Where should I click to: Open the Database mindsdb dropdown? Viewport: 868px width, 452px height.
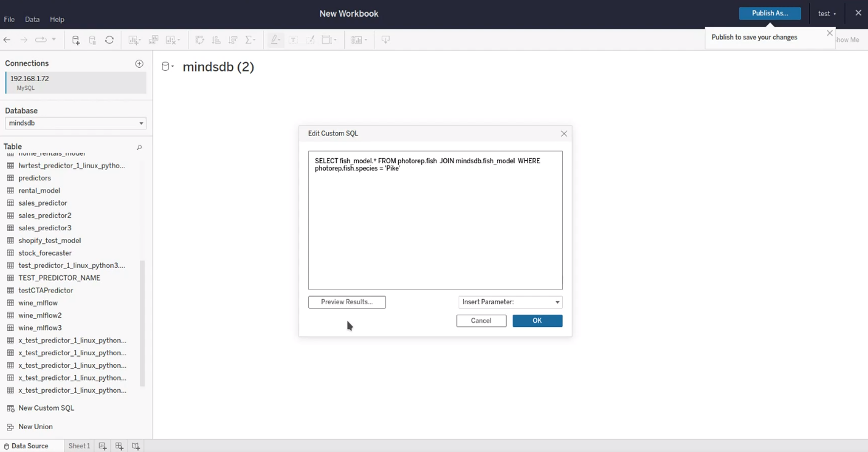point(76,123)
